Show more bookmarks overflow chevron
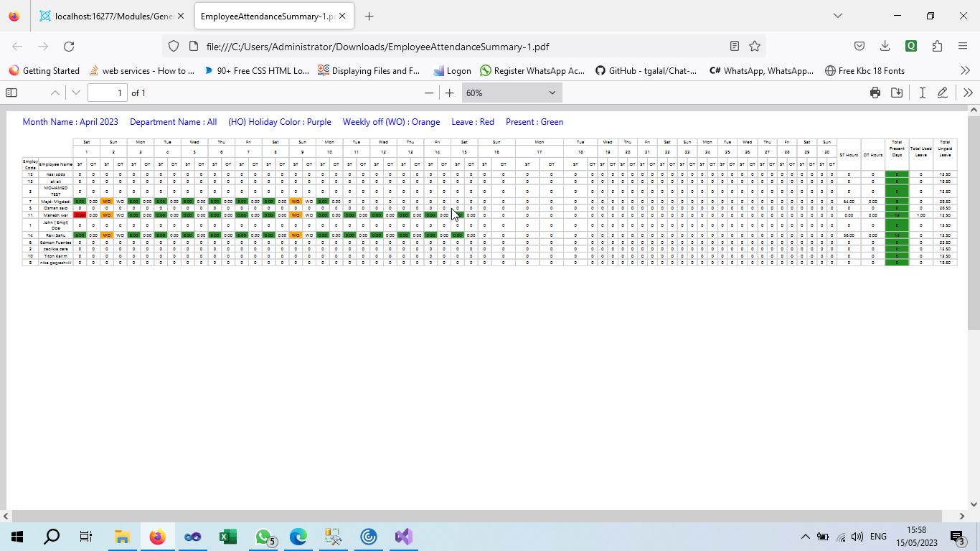 966,71
